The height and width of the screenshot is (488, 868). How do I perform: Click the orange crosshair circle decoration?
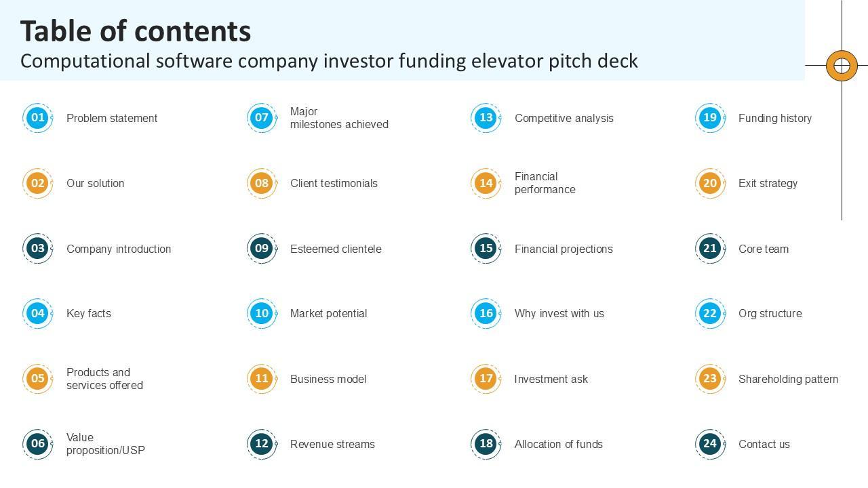pyautogui.click(x=842, y=66)
